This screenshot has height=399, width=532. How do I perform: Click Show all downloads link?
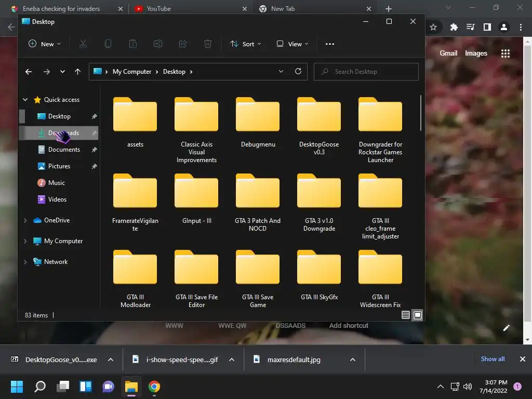493,359
